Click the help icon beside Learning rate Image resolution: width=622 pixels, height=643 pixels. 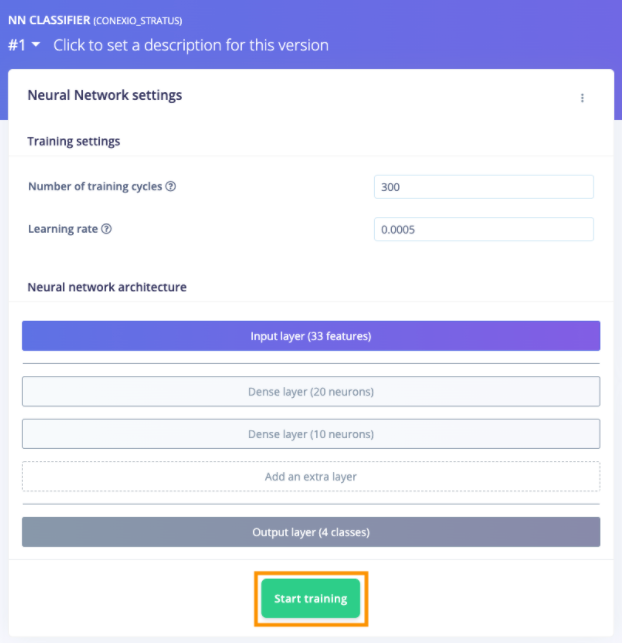[x=107, y=229]
